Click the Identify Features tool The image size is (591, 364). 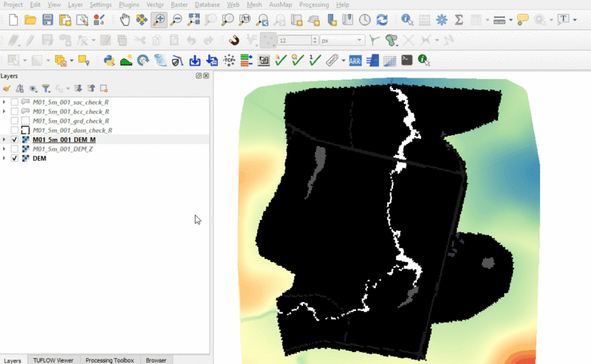(x=405, y=20)
